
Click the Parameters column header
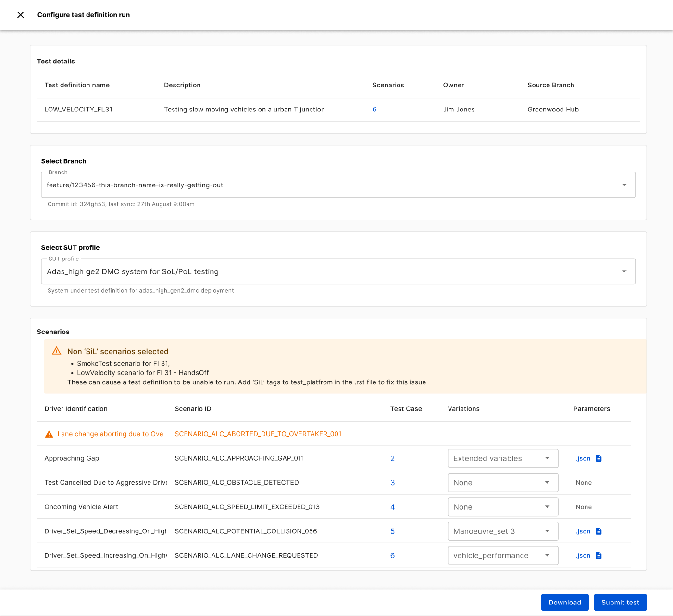(591, 409)
